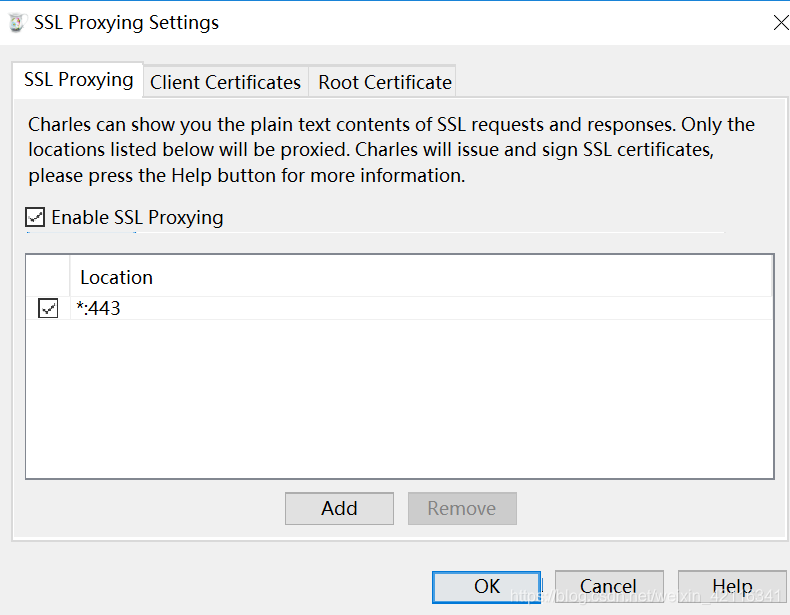The width and height of the screenshot is (790, 615).
Task: Select the *:443 location entry
Action: tap(422, 308)
